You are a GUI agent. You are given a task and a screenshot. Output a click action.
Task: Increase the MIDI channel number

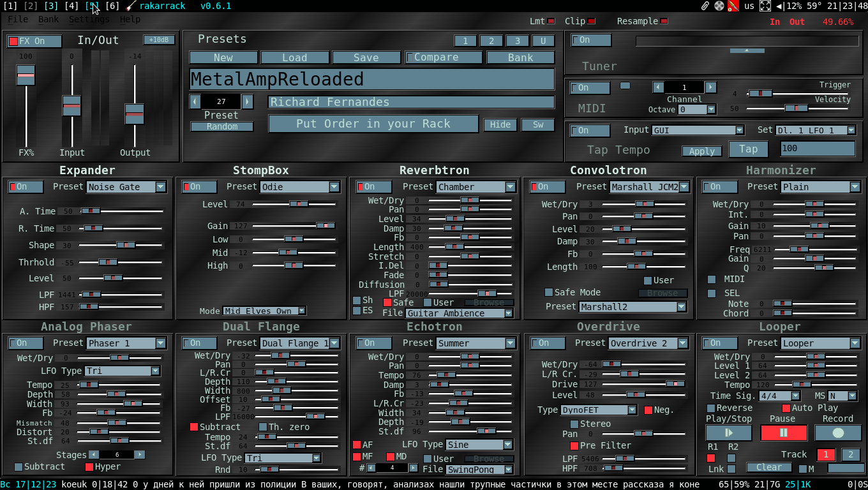tap(710, 87)
